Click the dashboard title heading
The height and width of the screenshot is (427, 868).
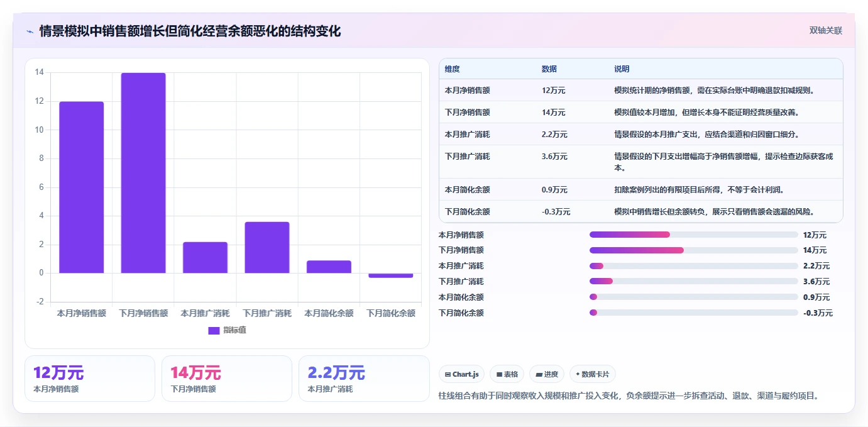tap(190, 31)
